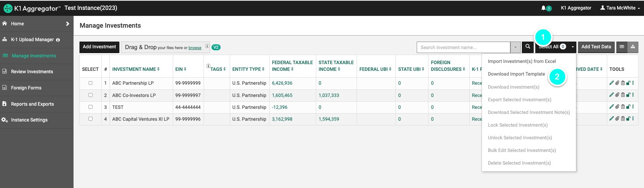Tick the checkbox for the TEST investment
This screenshot has height=188, width=644.
[x=91, y=107]
